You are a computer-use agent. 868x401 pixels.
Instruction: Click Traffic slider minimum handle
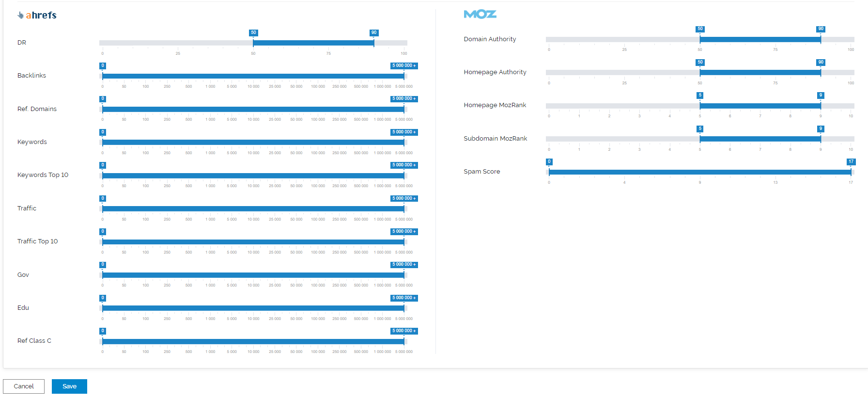(x=103, y=209)
